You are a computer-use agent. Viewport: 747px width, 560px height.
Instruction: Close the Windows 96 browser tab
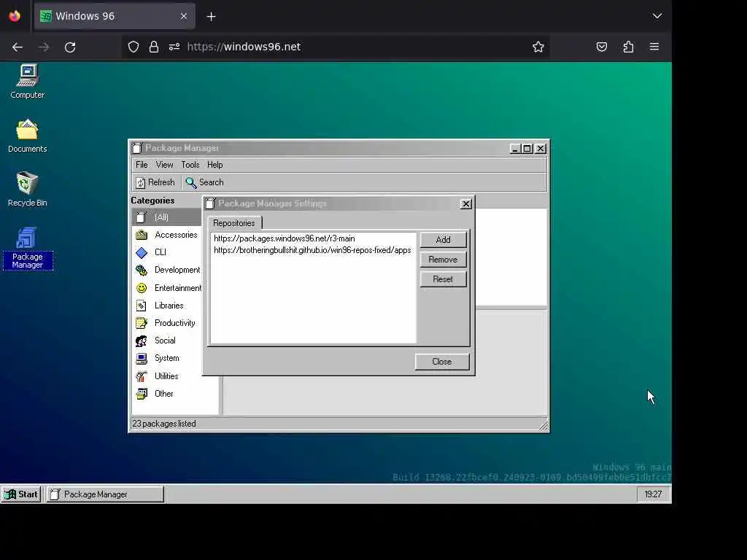[184, 16]
